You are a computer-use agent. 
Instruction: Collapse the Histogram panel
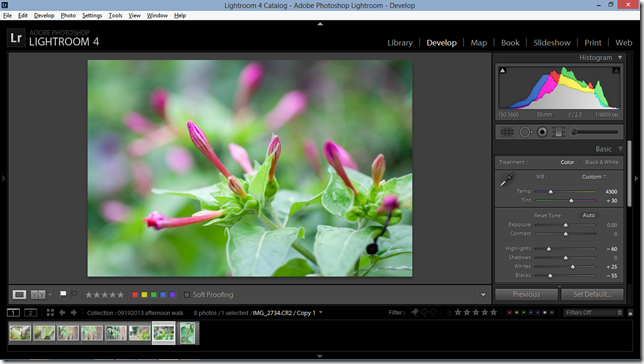620,58
